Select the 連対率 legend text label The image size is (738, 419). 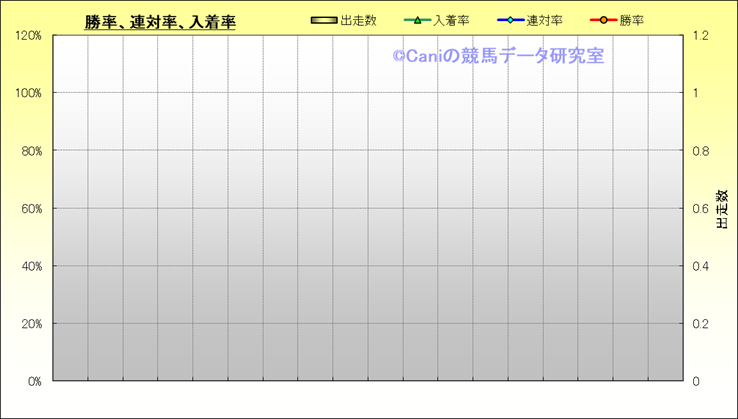(x=545, y=20)
